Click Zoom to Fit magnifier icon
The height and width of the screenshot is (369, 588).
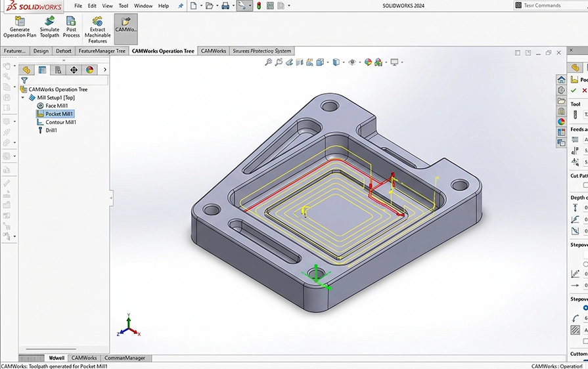point(268,62)
